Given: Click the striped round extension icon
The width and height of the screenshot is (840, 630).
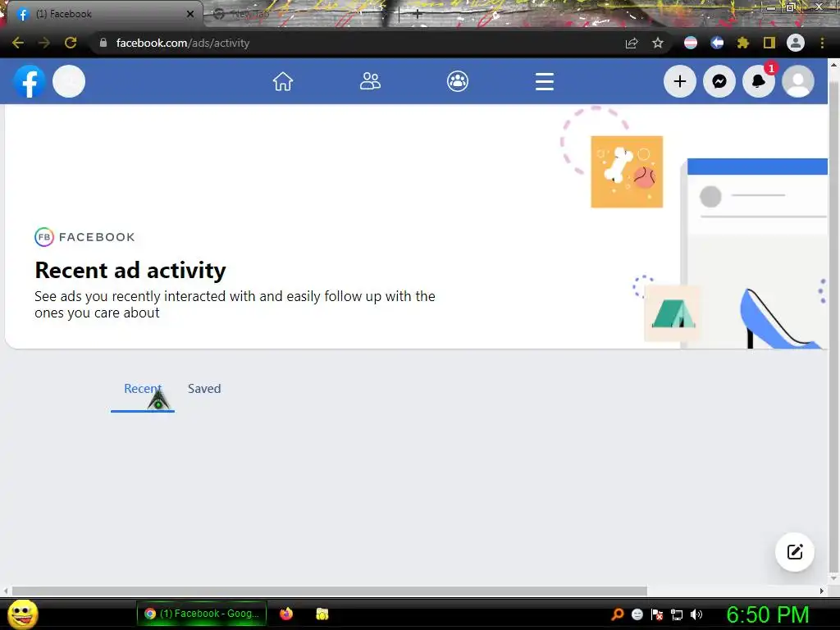Looking at the screenshot, I should click(x=691, y=43).
